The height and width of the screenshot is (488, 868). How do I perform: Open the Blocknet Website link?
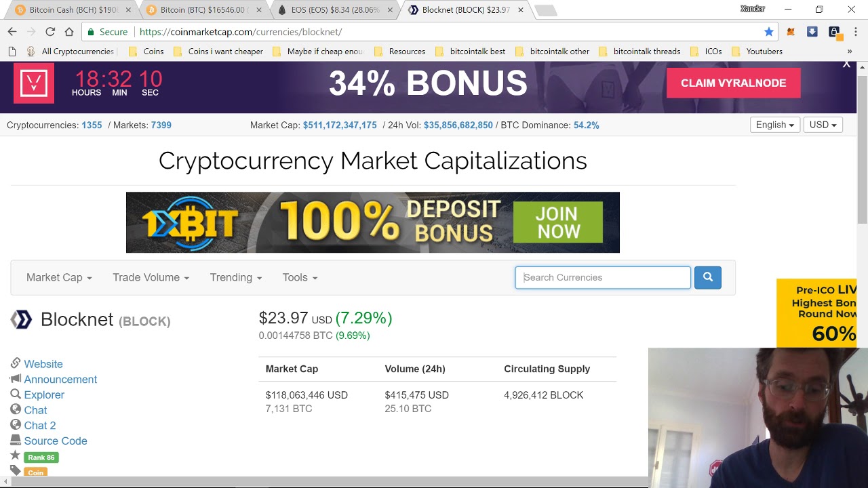pos(43,364)
